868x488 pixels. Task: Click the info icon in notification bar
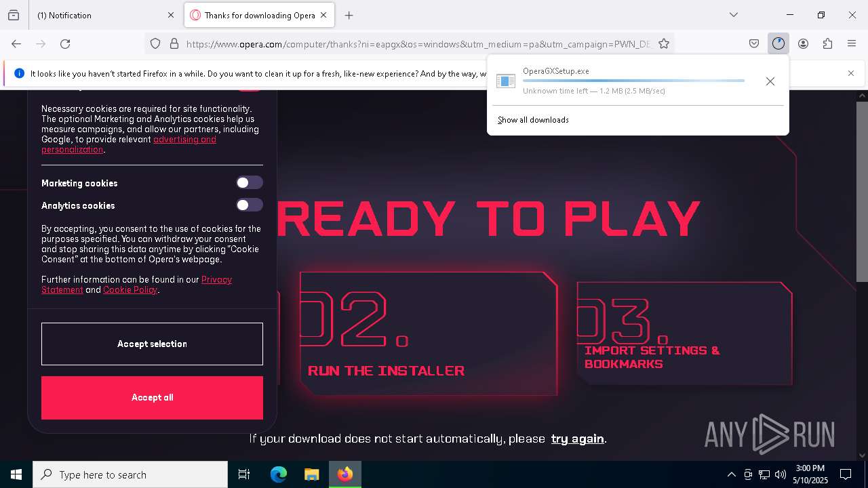coord(19,73)
